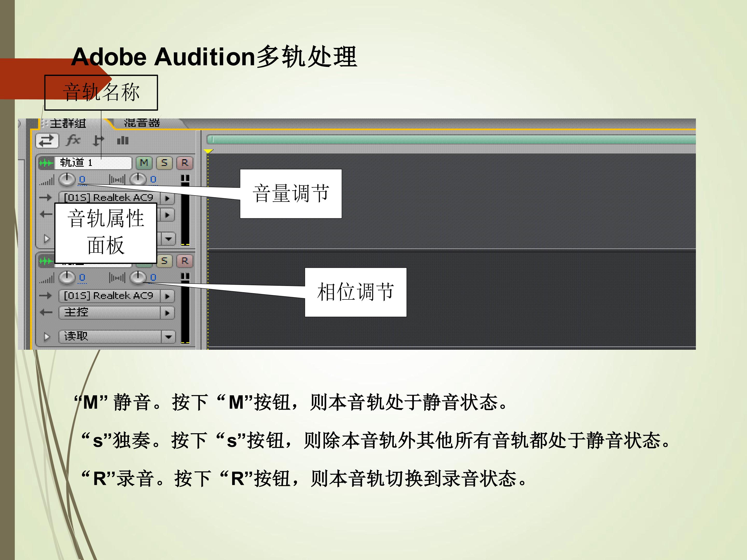This screenshot has width=747, height=560.
Task: Open the EQ bars view icon
Action: coord(123,141)
